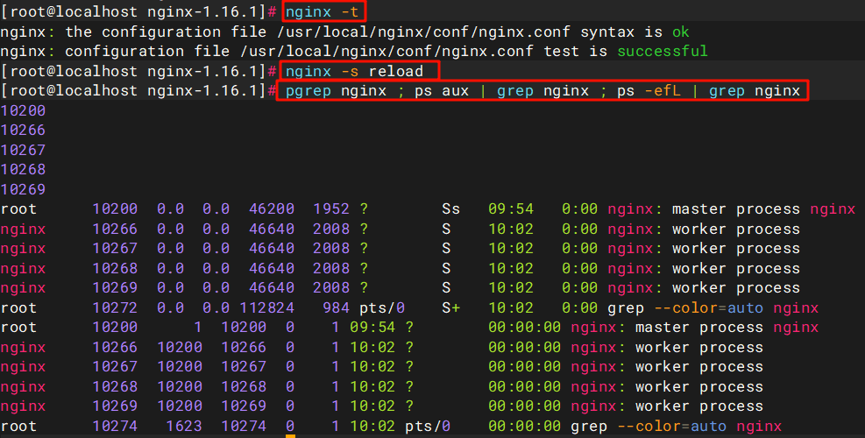
Task: Select standalone pgrep output line "10200"
Action: click(x=23, y=111)
